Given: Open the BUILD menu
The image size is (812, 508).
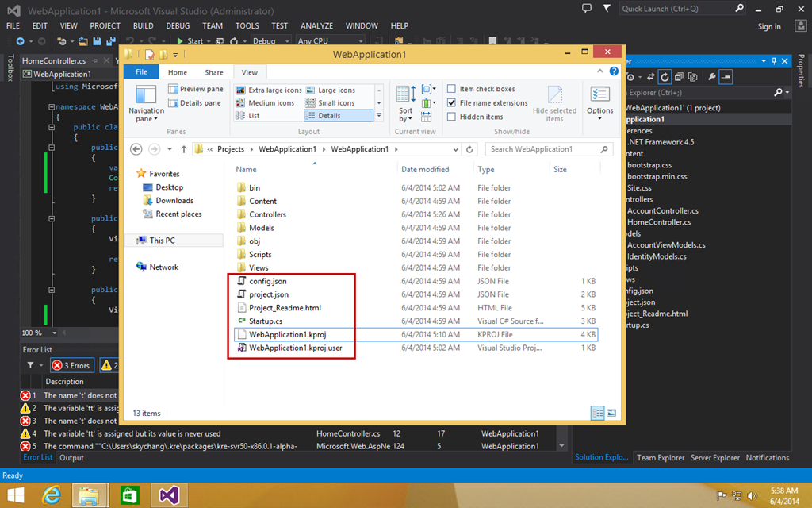Looking at the screenshot, I should (143, 26).
